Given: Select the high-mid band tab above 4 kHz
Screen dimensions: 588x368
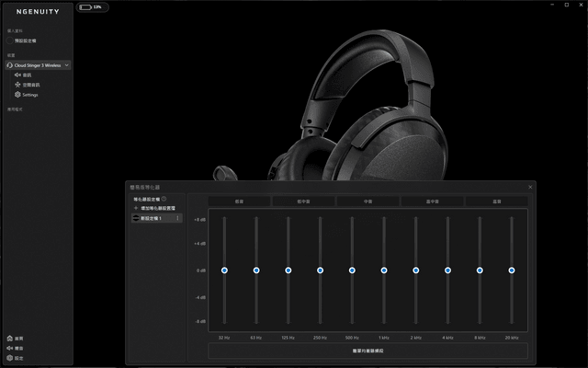Looking at the screenshot, I should [433, 201].
